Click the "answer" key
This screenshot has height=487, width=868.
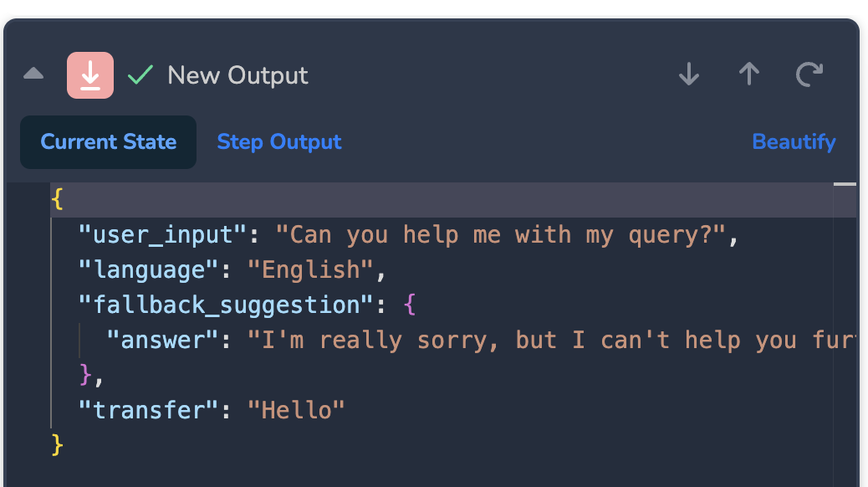[x=163, y=341]
